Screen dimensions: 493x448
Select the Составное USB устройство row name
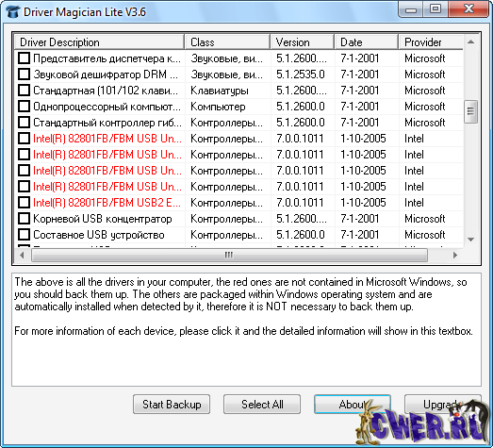click(99, 235)
